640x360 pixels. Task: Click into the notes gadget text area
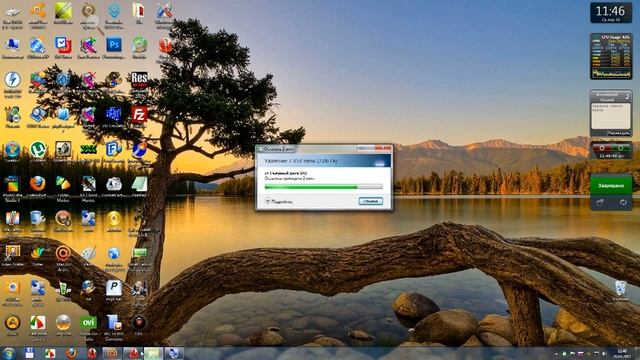coord(611,116)
